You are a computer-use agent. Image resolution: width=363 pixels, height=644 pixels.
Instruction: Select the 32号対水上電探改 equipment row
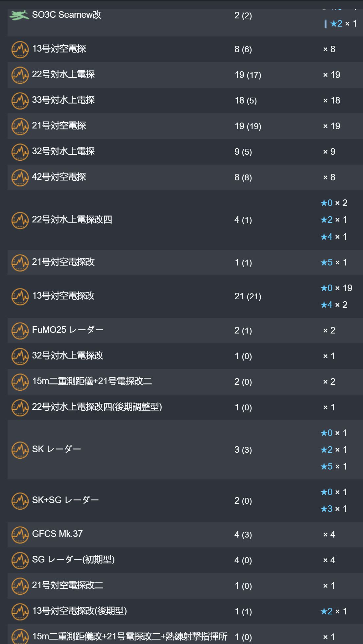pyautogui.click(x=185, y=356)
